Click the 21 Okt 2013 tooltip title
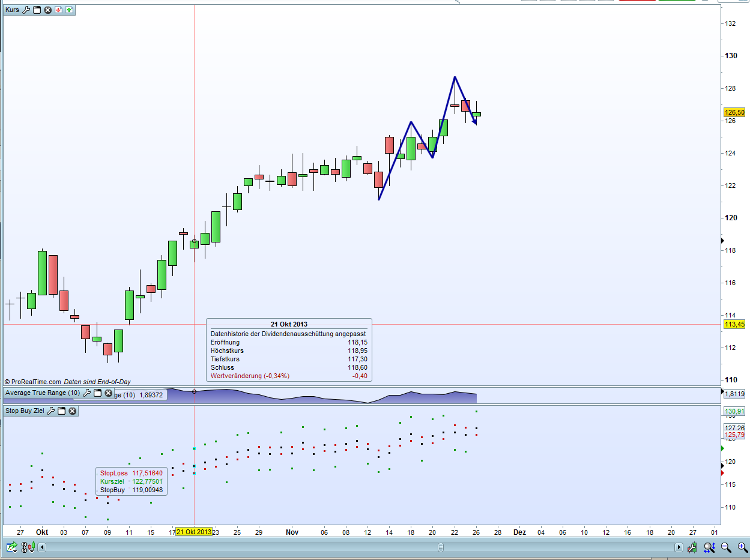The image size is (750, 560). point(289,324)
